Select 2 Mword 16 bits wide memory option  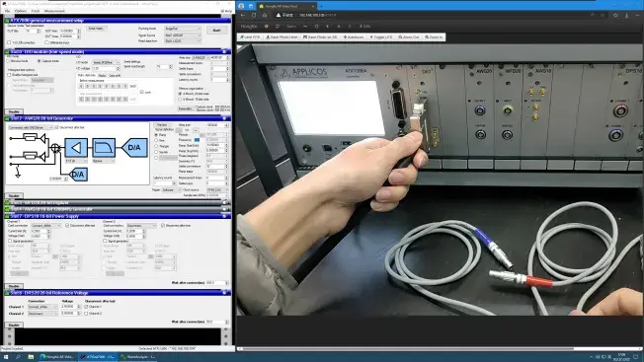180,100
